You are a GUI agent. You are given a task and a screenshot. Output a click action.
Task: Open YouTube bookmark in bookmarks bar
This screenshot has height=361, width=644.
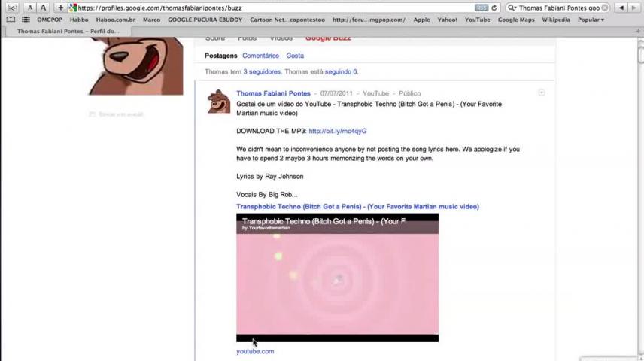477,20
